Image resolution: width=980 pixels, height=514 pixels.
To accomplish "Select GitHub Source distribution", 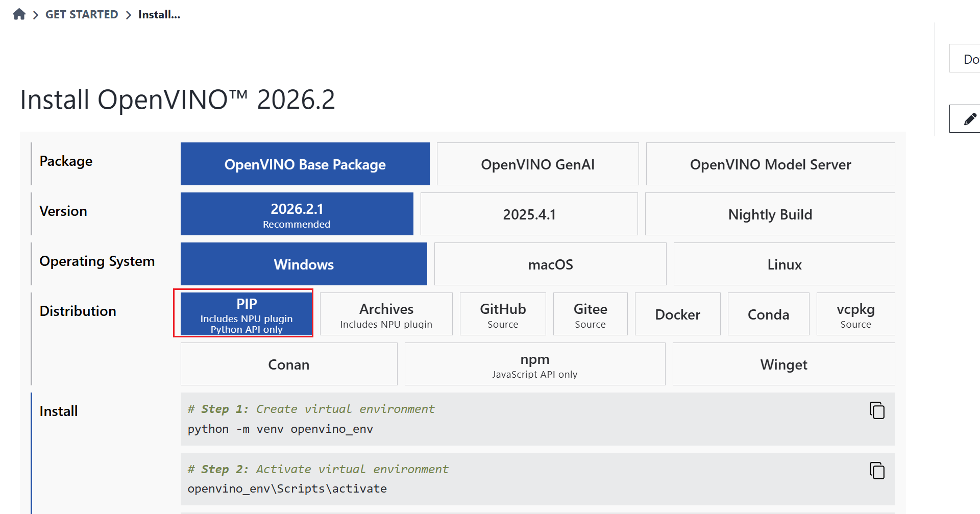I will pyautogui.click(x=503, y=314).
